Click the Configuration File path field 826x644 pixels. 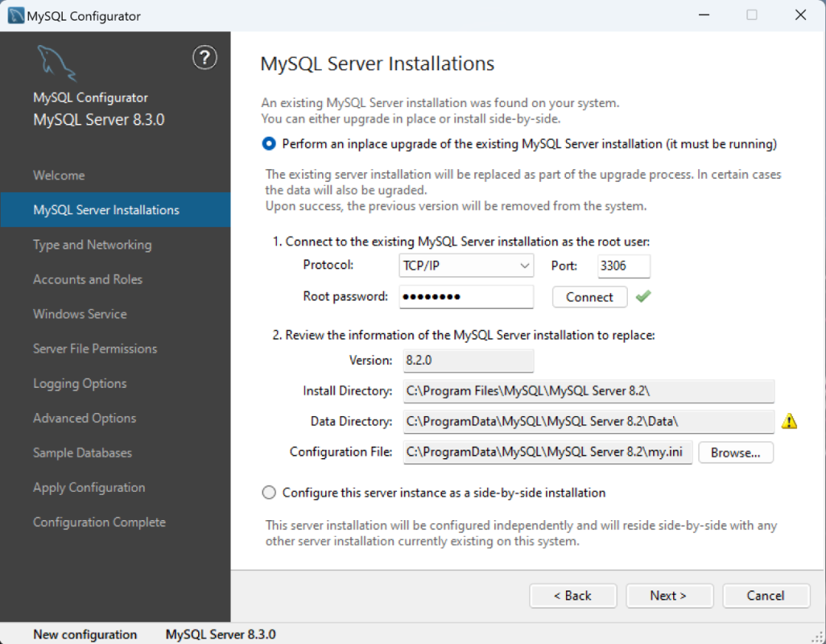(548, 453)
